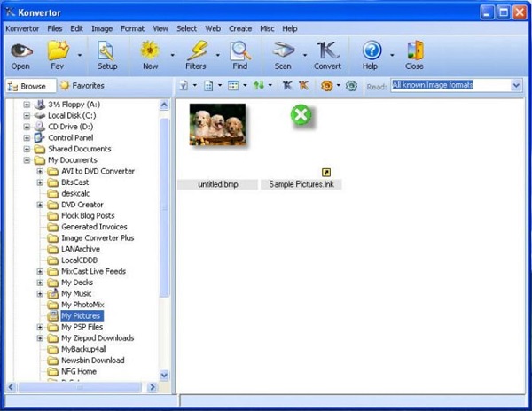The image size is (532, 411).
Task: Select the untitled.bmp puppies thumbnail
Action: click(217, 125)
